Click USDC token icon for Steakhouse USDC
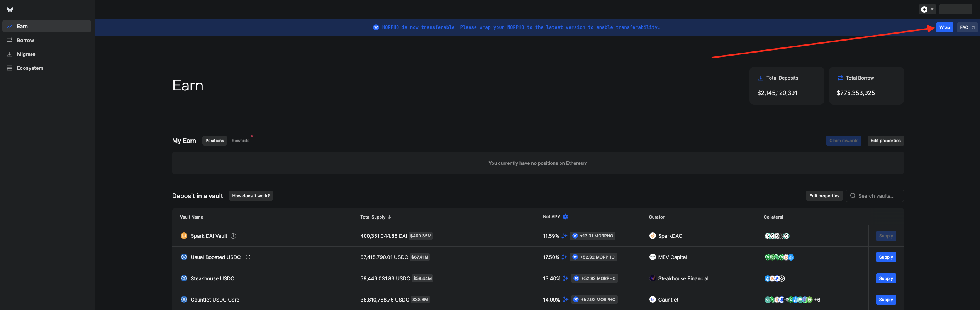 [x=184, y=278]
